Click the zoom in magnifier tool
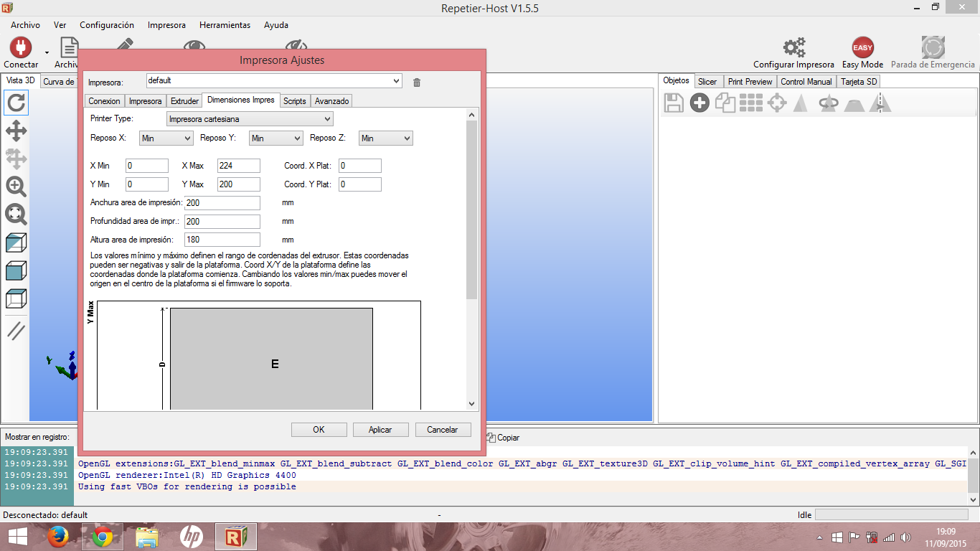The image size is (980, 551). pyautogui.click(x=16, y=187)
